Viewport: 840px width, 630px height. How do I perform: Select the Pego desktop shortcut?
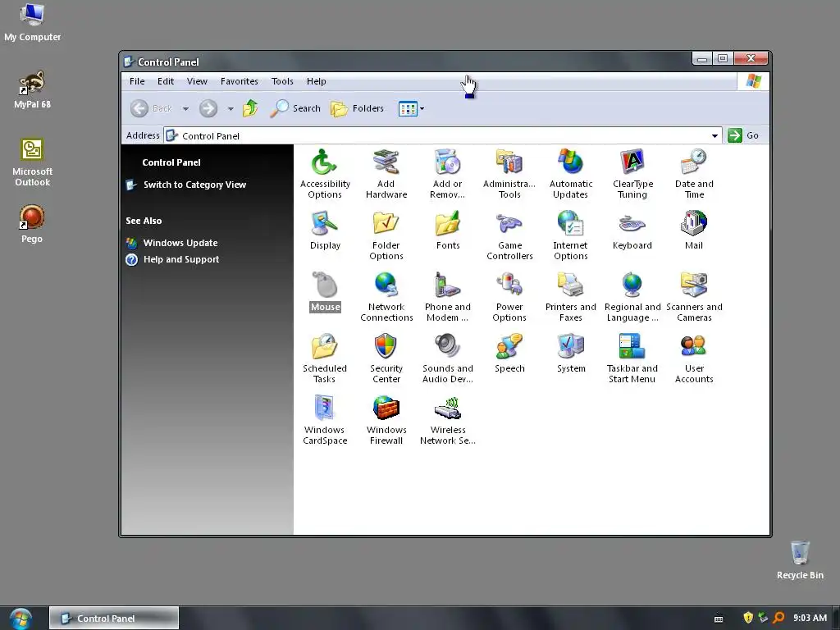(32, 225)
